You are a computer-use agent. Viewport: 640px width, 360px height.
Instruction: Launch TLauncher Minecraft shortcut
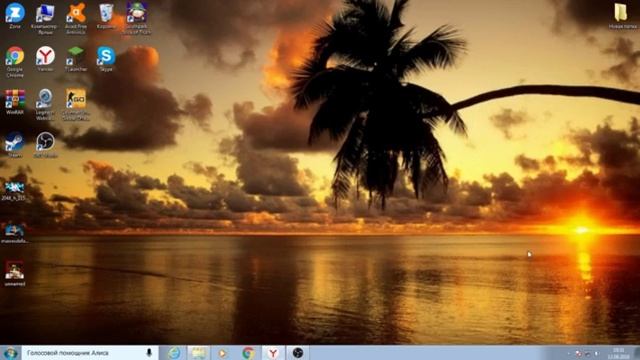pos(76,59)
